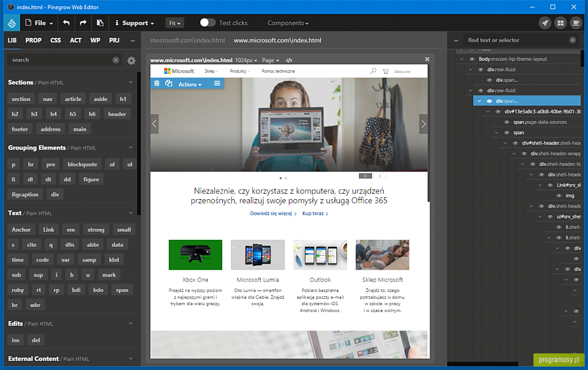Duplicate the selected element with the copy icon
588x370 pixels.
point(169,84)
